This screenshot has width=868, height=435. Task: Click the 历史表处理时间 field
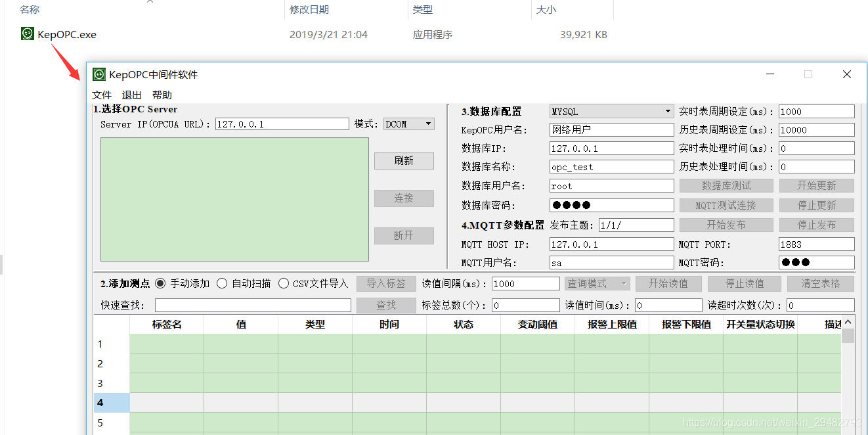click(x=817, y=167)
